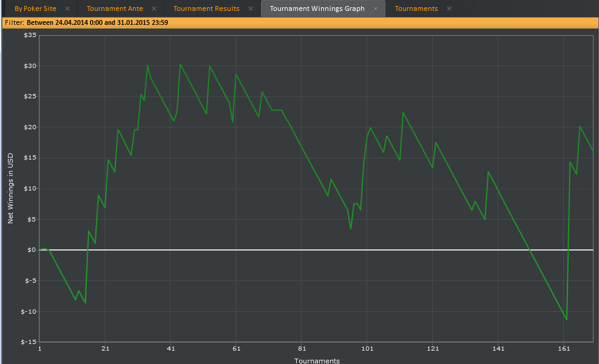Screen dimensions: 599x364
Task: Click the $15 axis label
Action: (30, 158)
